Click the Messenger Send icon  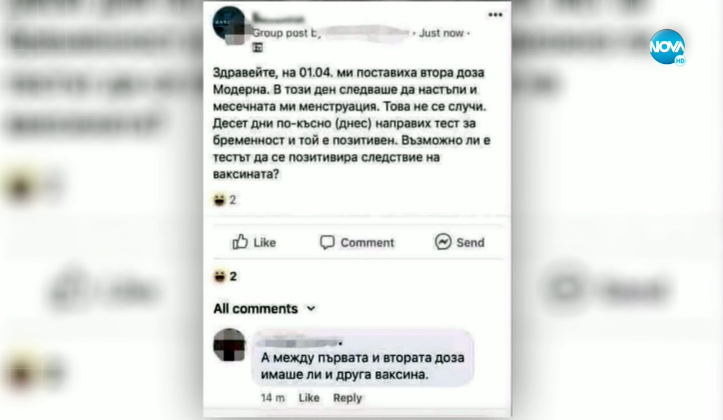click(443, 242)
